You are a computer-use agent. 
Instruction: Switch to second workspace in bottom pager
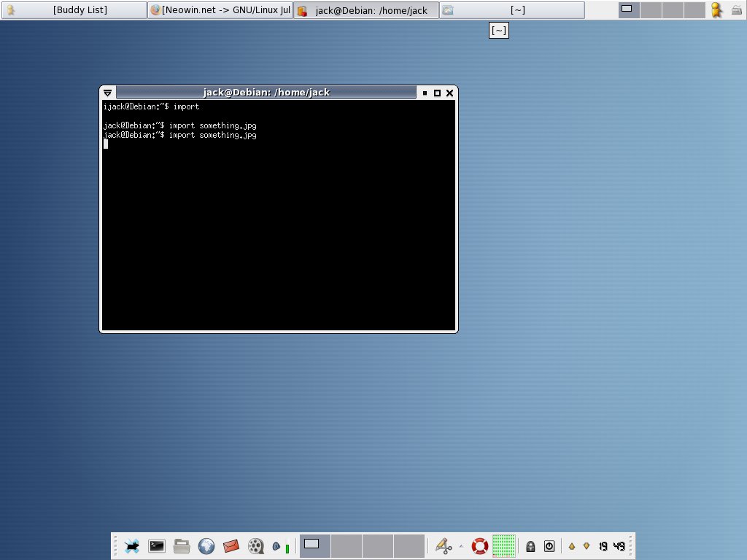pos(347,545)
